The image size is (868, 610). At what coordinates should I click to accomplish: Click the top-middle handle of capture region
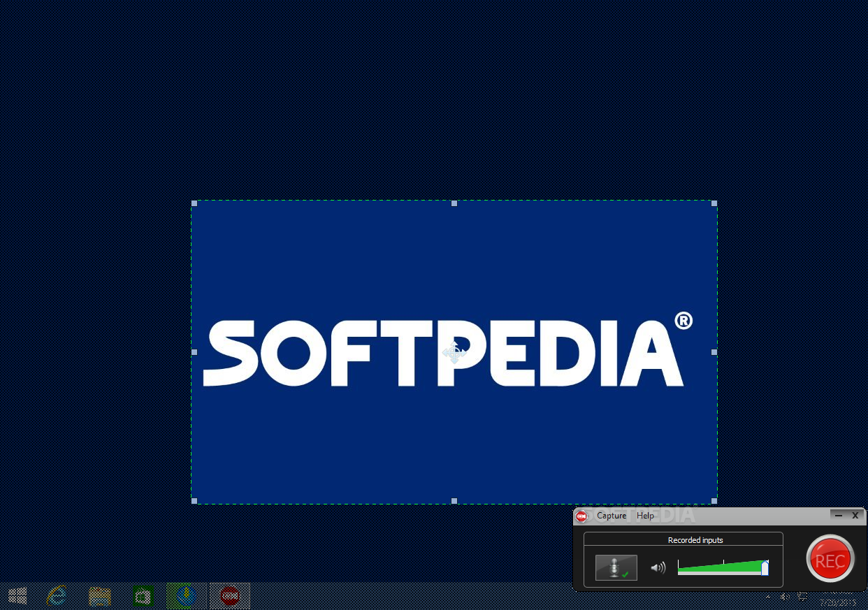[x=454, y=203]
